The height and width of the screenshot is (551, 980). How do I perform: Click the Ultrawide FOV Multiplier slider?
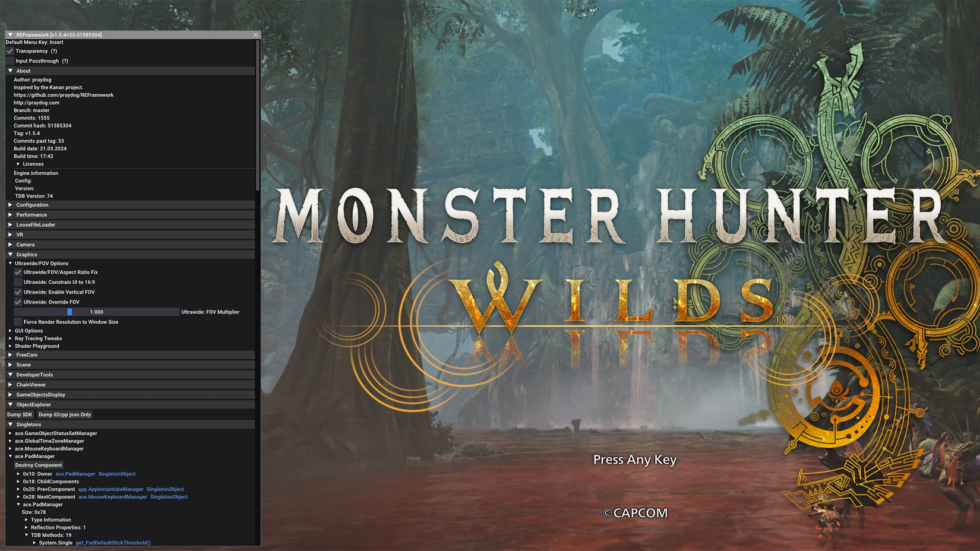(96, 312)
